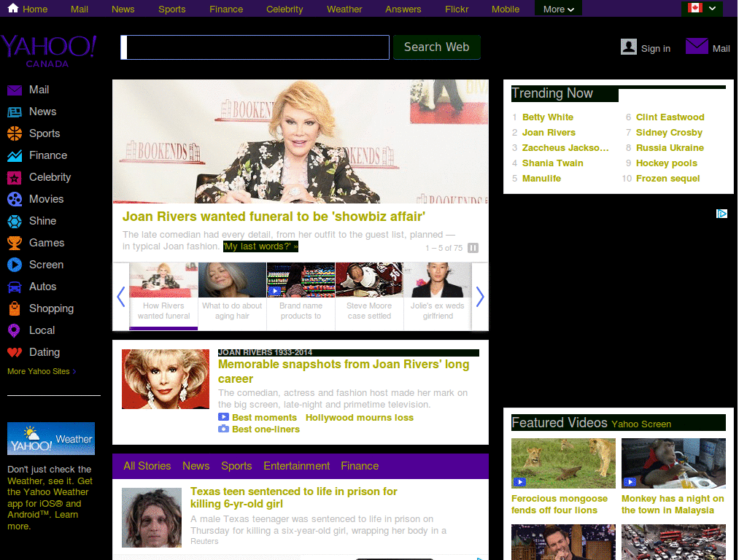This screenshot has width=747, height=560.
Task: Open the Mail envelope icon in sidebar
Action: click(15, 90)
